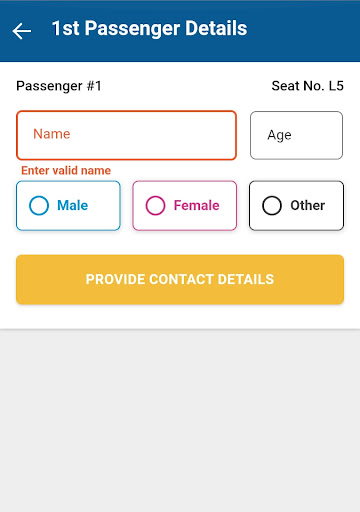Click the Age placeholder text
Screen dimensions: 360x512
pyautogui.click(x=279, y=135)
